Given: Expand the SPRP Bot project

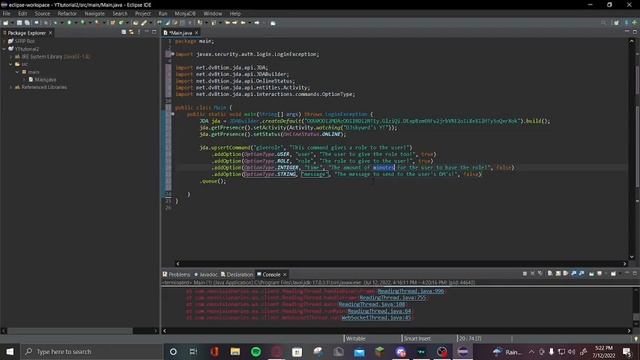Looking at the screenshot, I should tap(4, 41).
